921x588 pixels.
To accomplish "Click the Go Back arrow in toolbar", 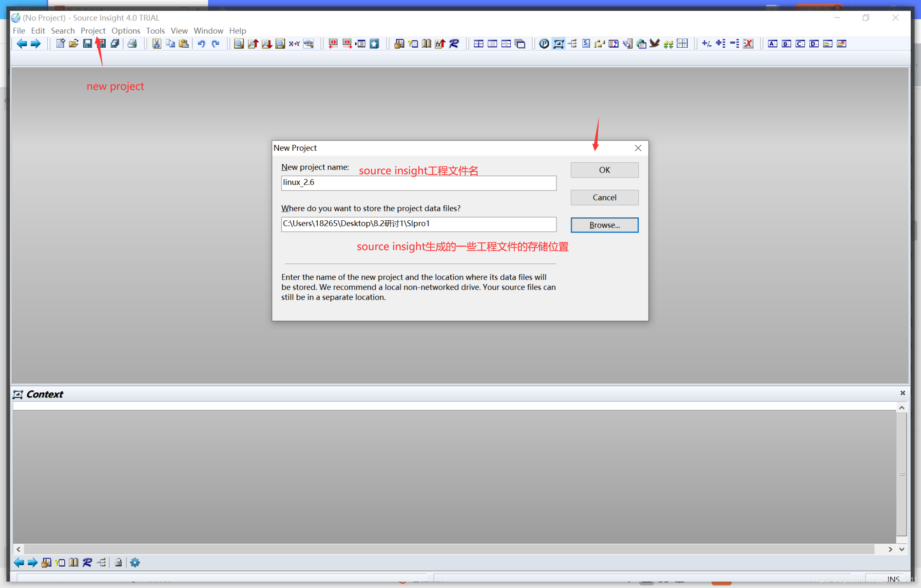I will click(22, 43).
